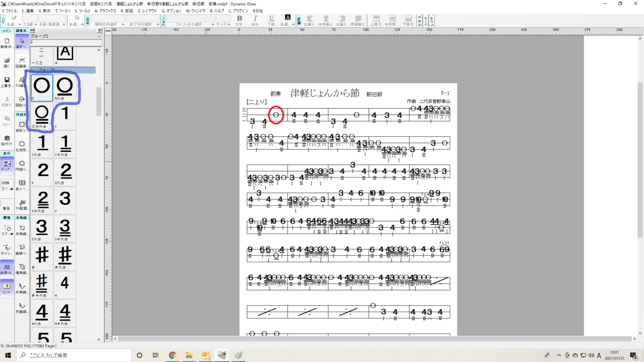Click the Justify both ends (両端揃え) icon
Image resolution: width=644 pixels, height=362 pixels.
click(357, 20)
